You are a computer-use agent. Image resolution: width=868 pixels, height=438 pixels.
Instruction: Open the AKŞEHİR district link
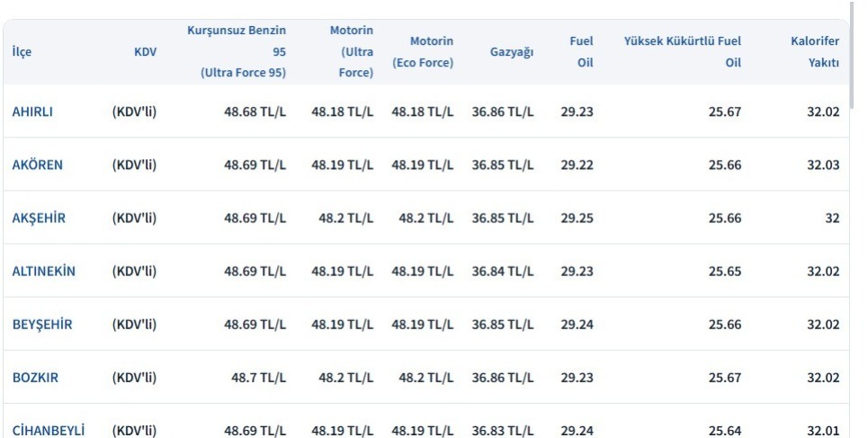tap(39, 218)
